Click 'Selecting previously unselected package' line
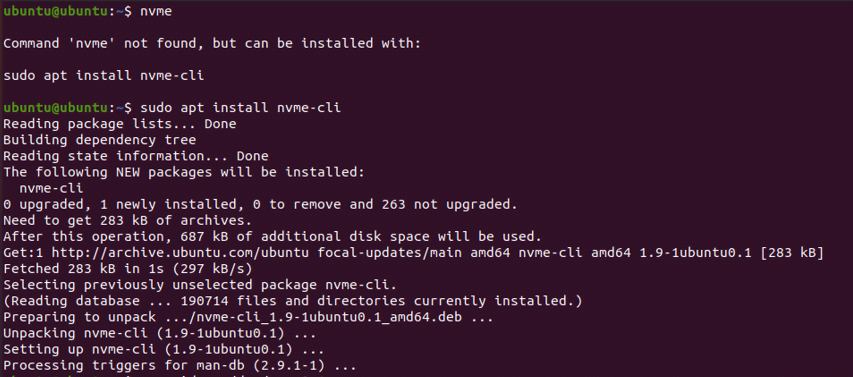Viewport: 853px width, 377px height. [200, 285]
